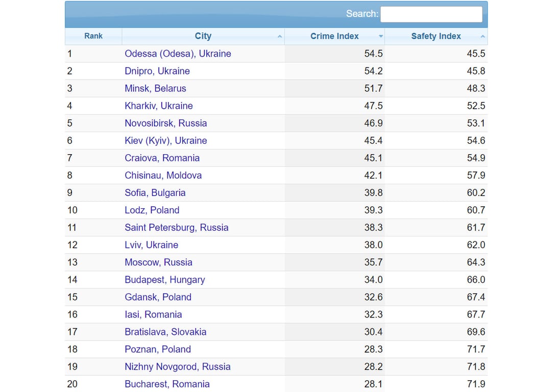Click Saint Petersburg, Russia link
The height and width of the screenshot is (392, 556).
[x=177, y=228]
